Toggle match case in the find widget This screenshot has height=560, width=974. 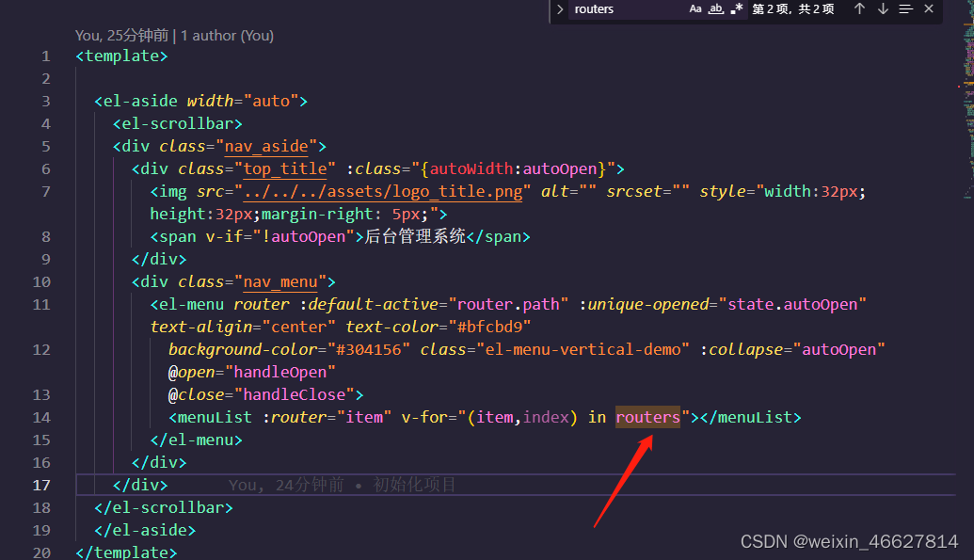pyautogui.click(x=694, y=10)
